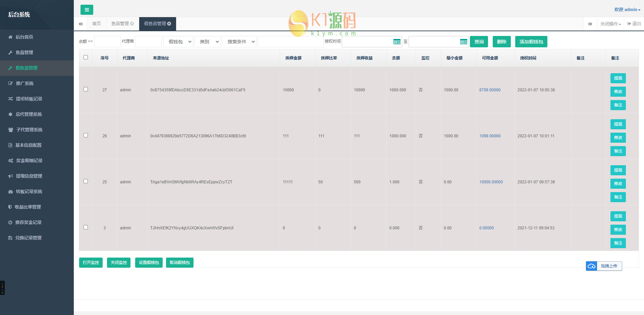
Task: Click the edit icon beside 推广系统
Action: coord(10,83)
